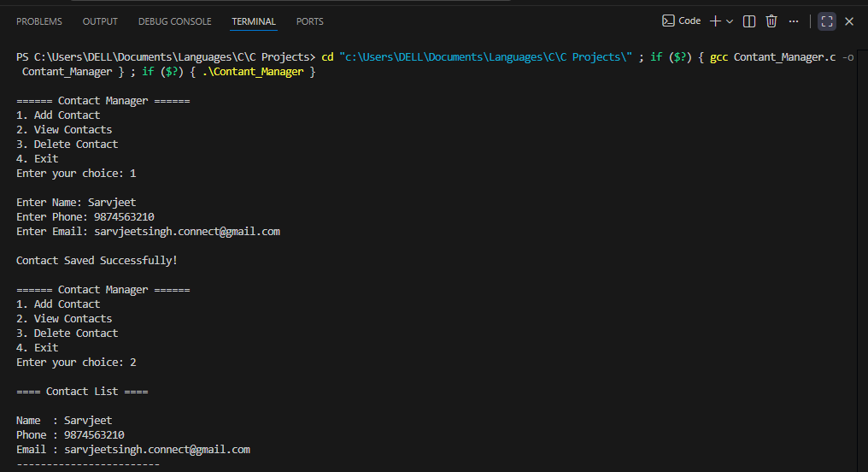This screenshot has height=472, width=868.
Task: Kill terminal using trash icon
Action: point(771,21)
